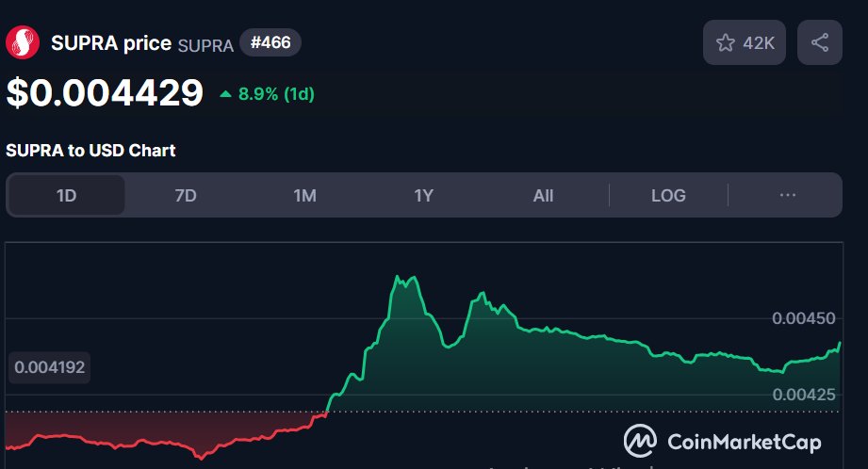Toggle the LOG scale option
The width and height of the screenshot is (868, 469).
click(x=668, y=195)
